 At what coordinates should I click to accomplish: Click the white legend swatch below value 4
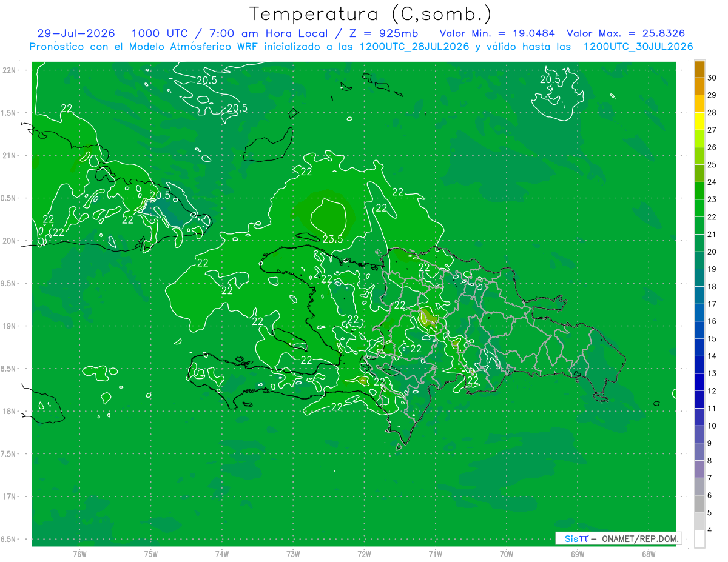(699, 539)
